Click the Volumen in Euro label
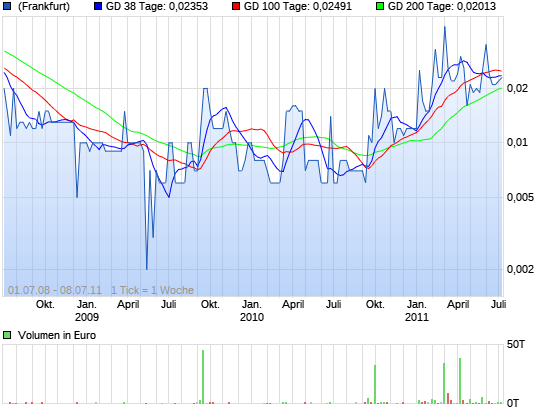 click(57, 335)
